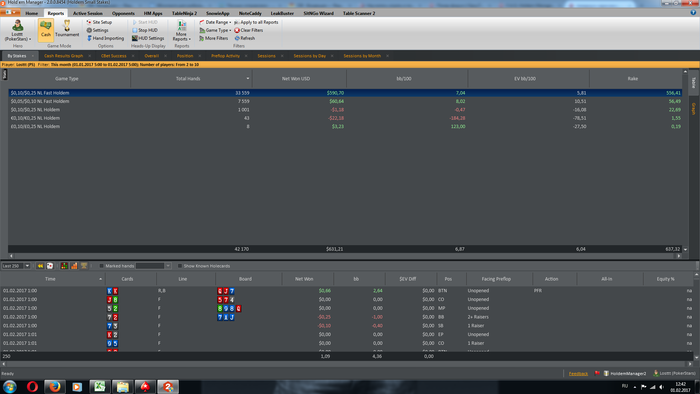Select the $0,10/$0,25 NL Holdem row
The image size is (700, 394).
pyautogui.click(x=345, y=110)
